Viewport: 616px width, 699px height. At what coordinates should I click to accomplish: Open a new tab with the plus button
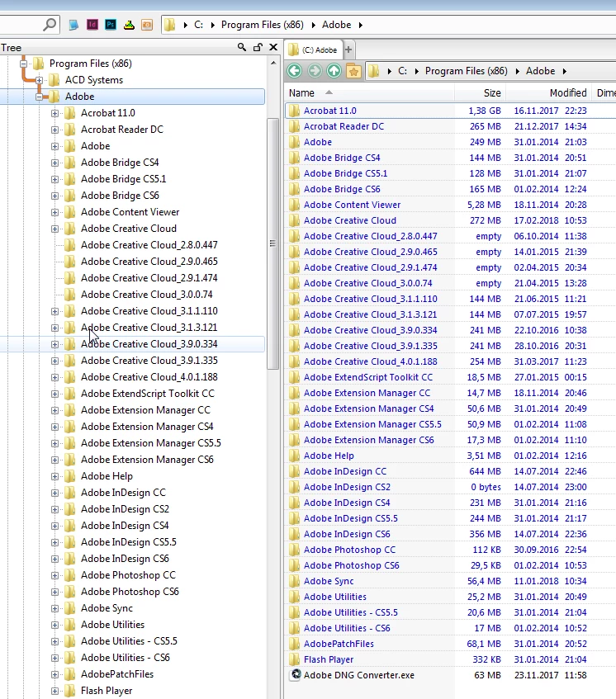(x=348, y=50)
